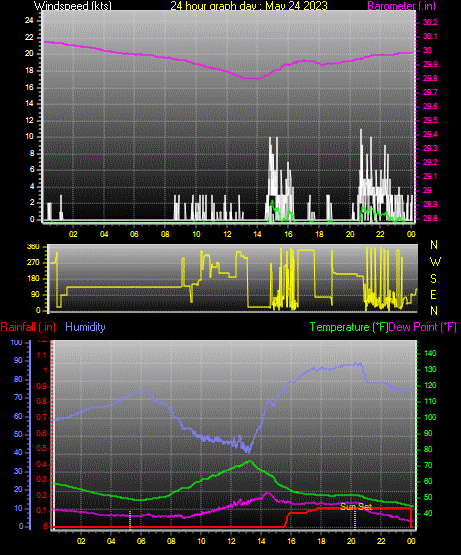The image size is (461, 555).
Task: Click the "04" hour label under the windspeed chart
Action: [x=104, y=234]
